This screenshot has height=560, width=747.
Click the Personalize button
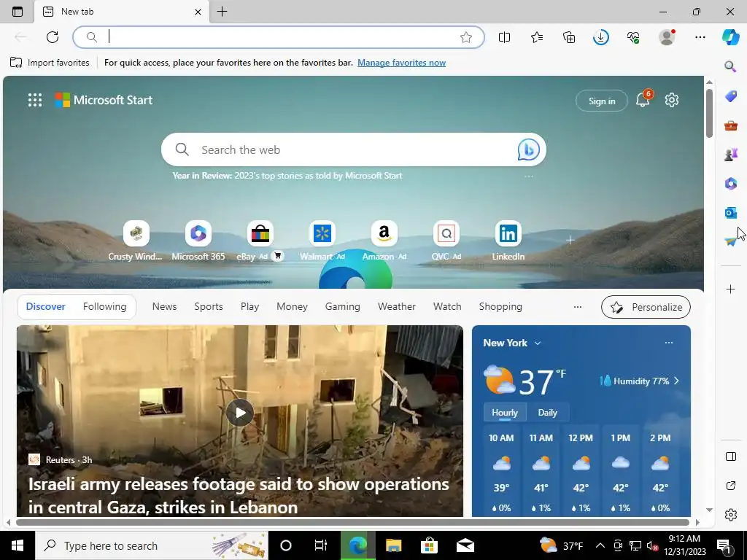click(646, 307)
